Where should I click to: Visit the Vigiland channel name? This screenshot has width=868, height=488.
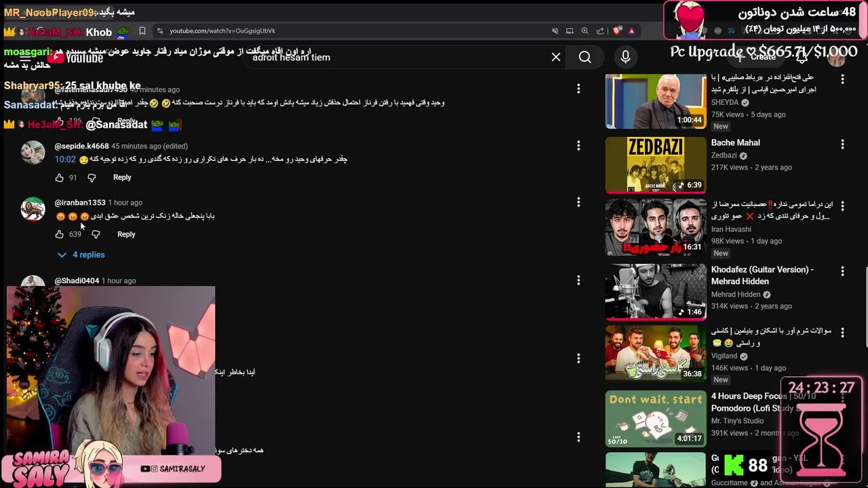point(724,356)
